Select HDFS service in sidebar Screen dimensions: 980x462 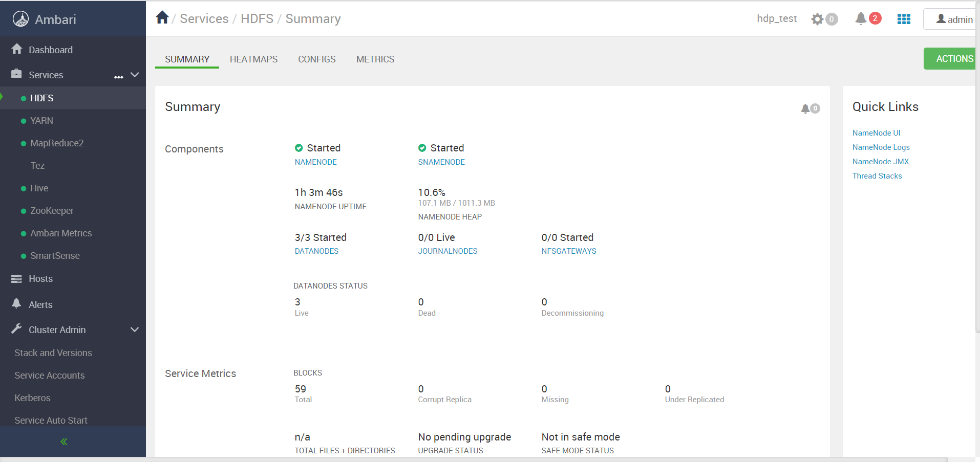click(73, 98)
